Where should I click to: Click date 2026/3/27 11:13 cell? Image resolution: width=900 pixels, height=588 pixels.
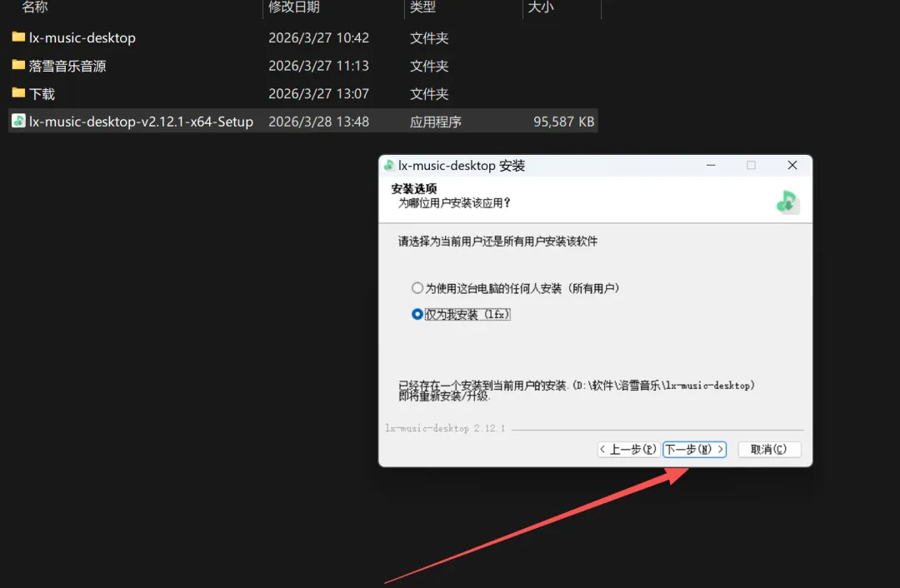click(318, 66)
